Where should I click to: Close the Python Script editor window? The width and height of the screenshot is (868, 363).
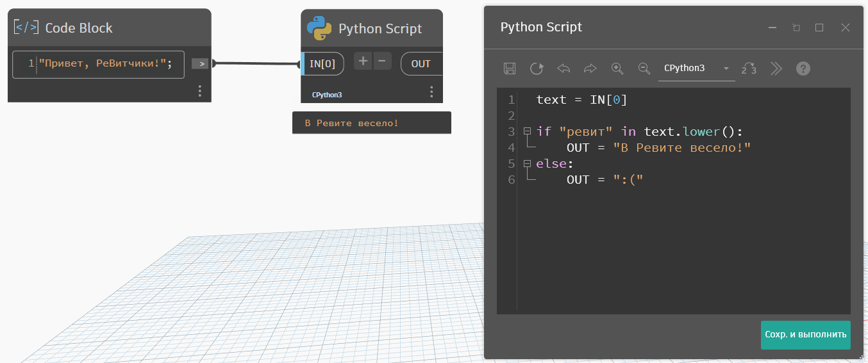846,28
